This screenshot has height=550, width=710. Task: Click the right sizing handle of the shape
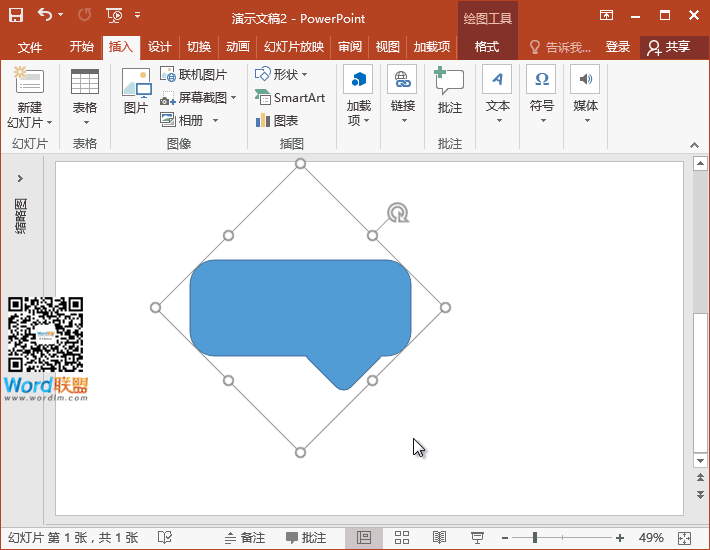pyautogui.click(x=445, y=308)
